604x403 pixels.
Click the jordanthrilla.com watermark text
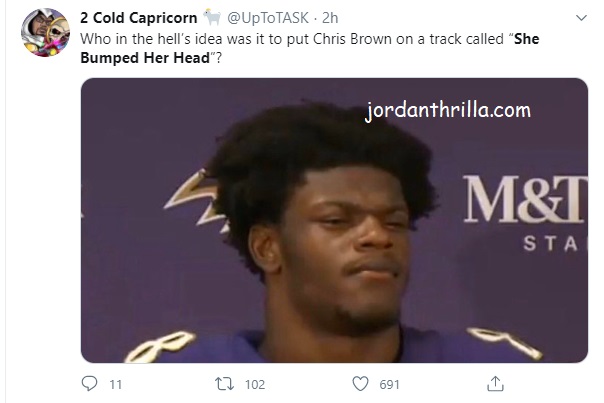pyautogui.click(x=448, y=111)
